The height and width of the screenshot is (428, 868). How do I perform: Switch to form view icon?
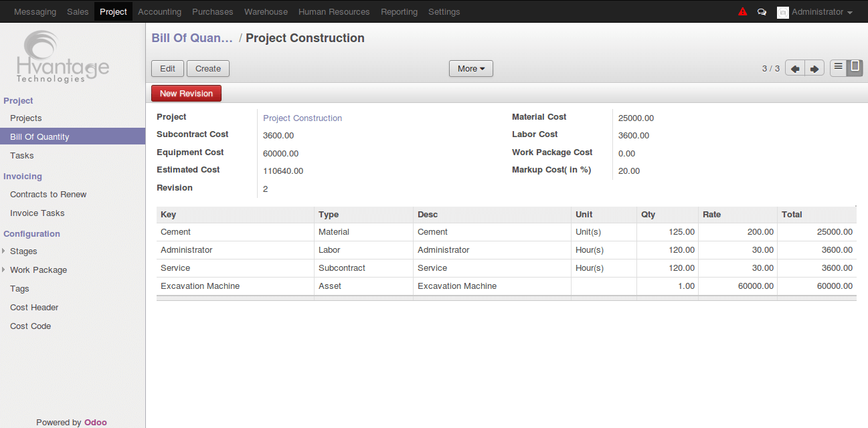[855, 68]
